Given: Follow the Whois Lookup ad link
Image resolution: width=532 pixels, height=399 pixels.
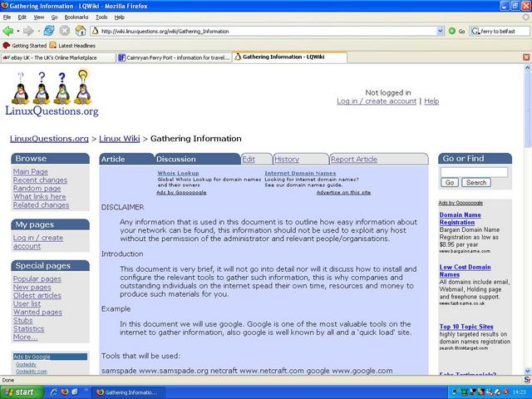Looking at the screenshot, I should (178, 173).
